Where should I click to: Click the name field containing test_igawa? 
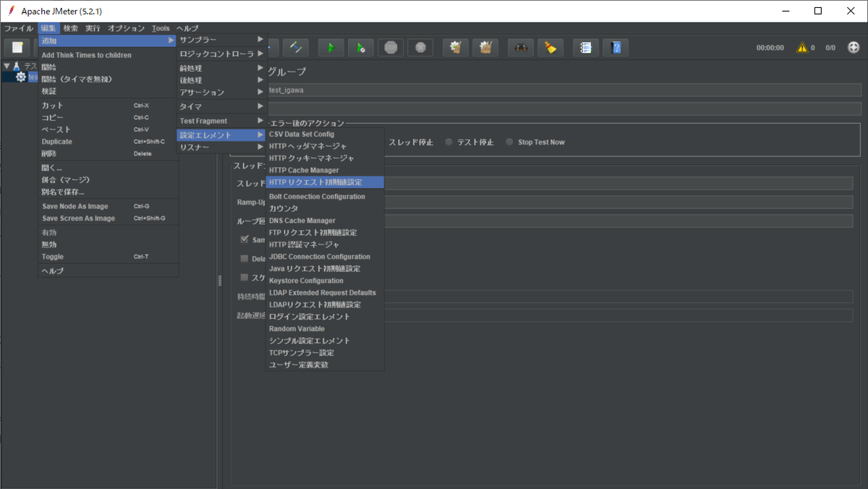pyautogui.click(x=564, y=90)
